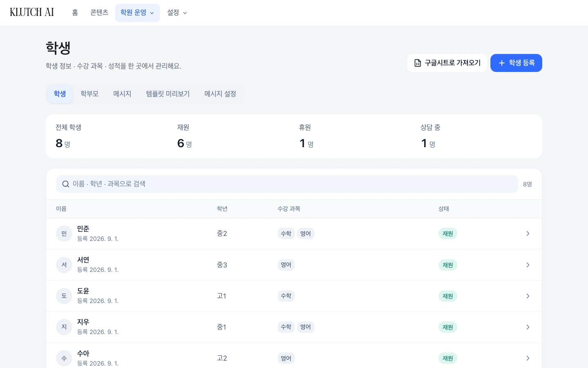Click grade 중2 in 민준's row
The height and width of the screenshot is (368, 588).
coord(222,233)
